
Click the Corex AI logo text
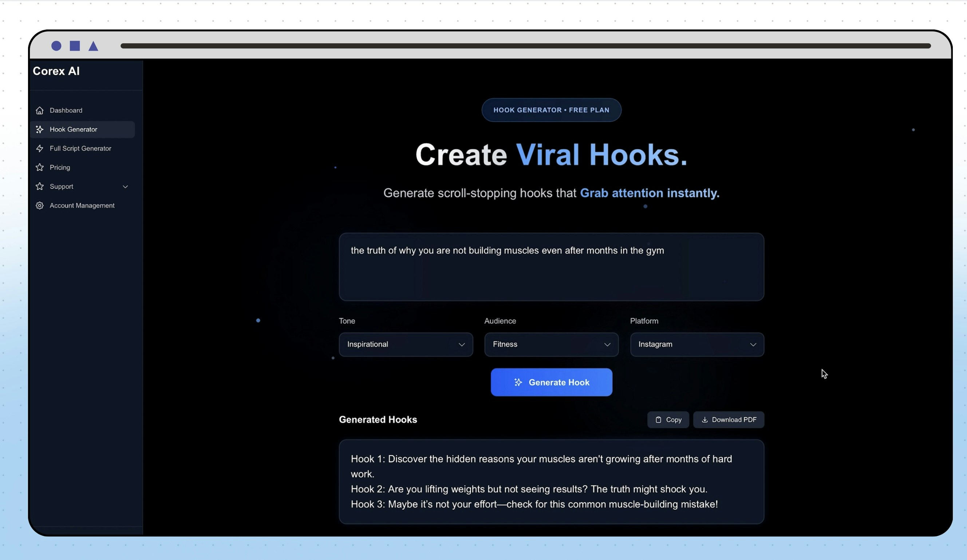coord(56,71)
